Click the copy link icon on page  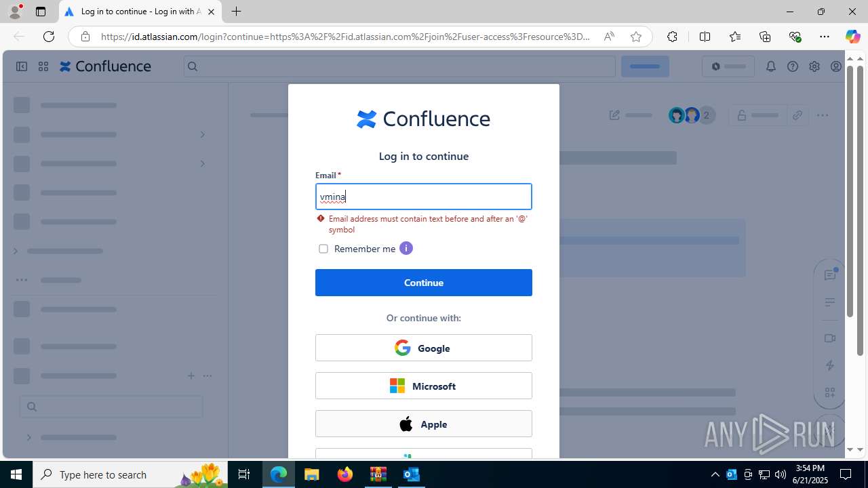tap(797, 115)
